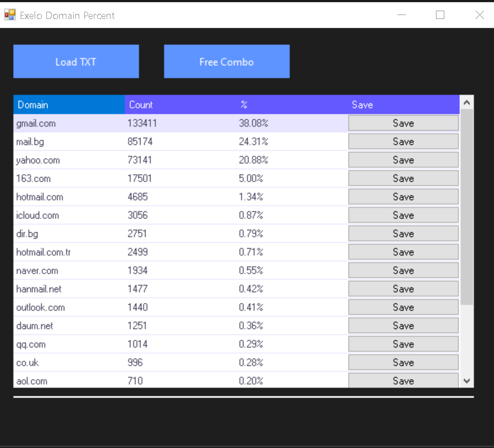Select the yahoo.com domain cell
The height and width of the screenshot is (448, 494).
[69, 160]
